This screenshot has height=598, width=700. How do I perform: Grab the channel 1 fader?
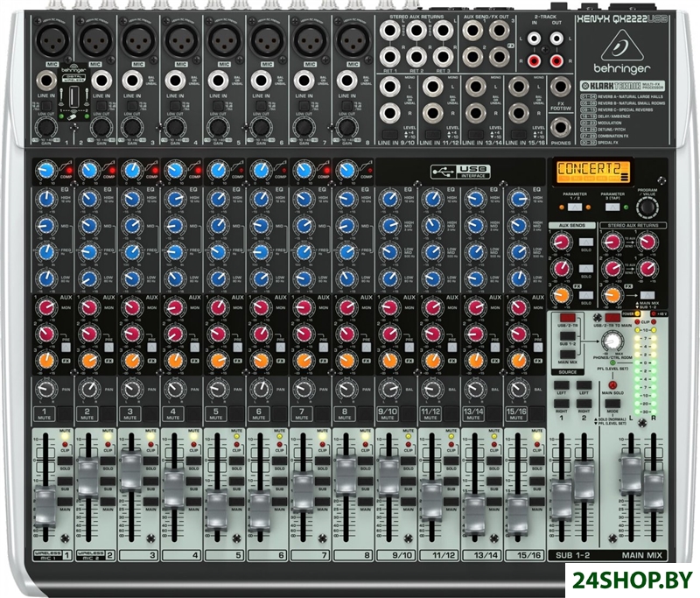coord(45,507)
